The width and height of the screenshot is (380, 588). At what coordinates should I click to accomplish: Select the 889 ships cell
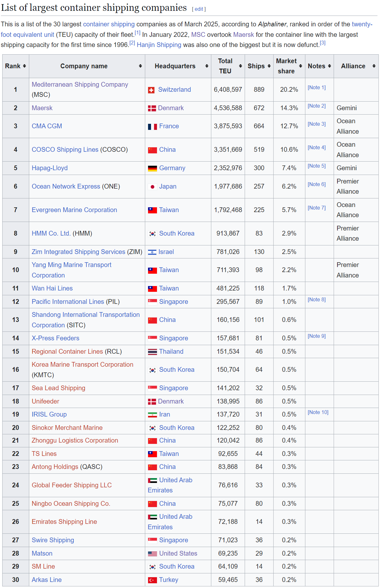[259, 90]
